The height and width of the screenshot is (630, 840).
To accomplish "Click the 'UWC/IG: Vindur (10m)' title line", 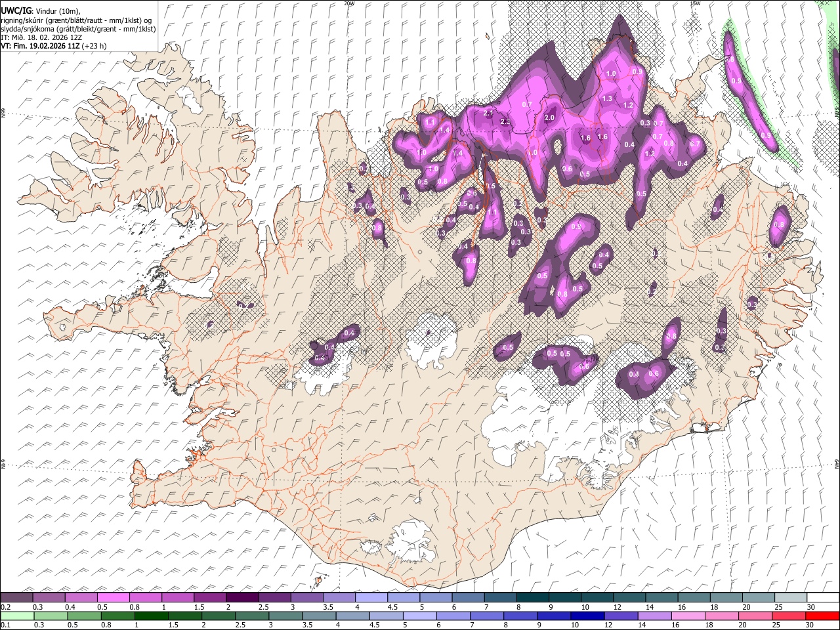I will [40, 10].
